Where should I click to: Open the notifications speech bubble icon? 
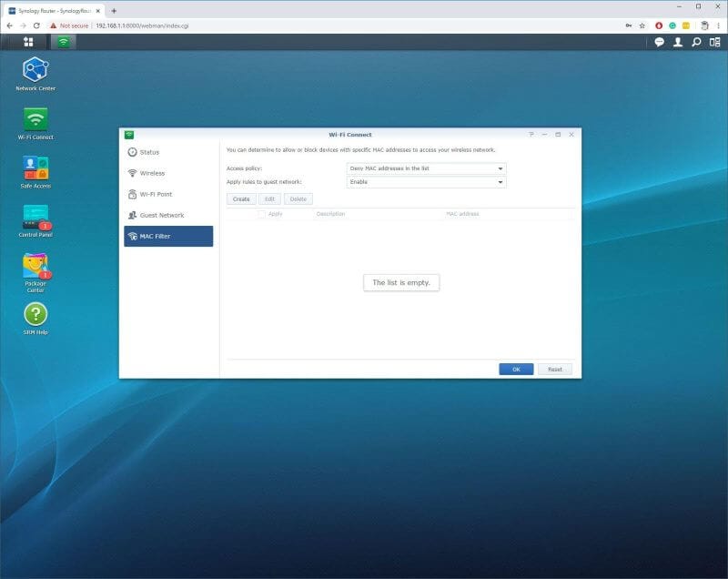point(660,43)
